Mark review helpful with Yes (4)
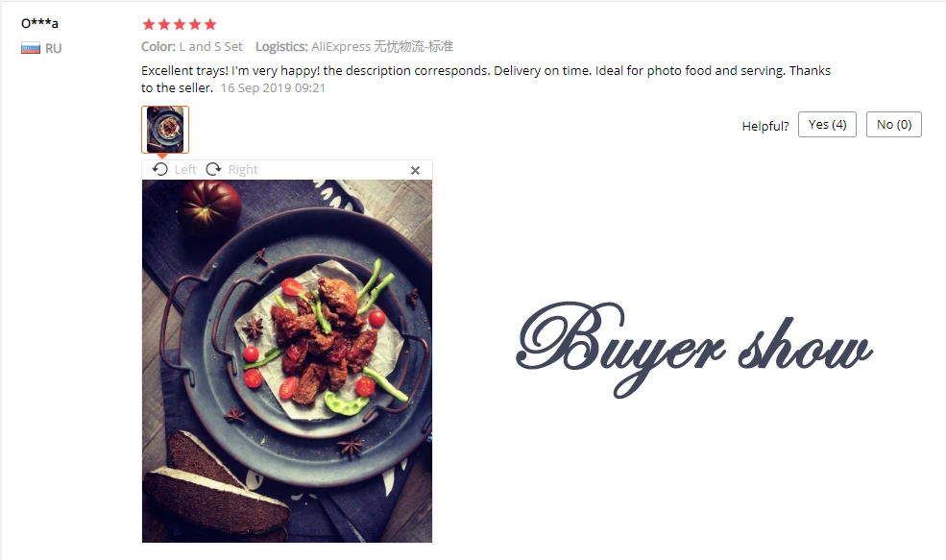Image resolution: width=946 pixels, height=560 pixels. coord(827,124)
